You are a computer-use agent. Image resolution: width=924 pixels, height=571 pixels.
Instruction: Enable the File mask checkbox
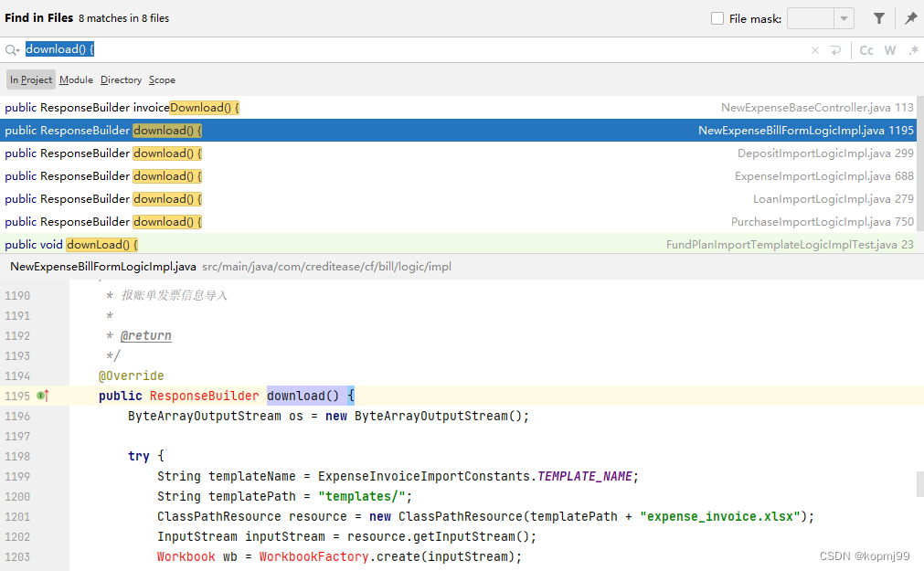(x=717, y=18)
